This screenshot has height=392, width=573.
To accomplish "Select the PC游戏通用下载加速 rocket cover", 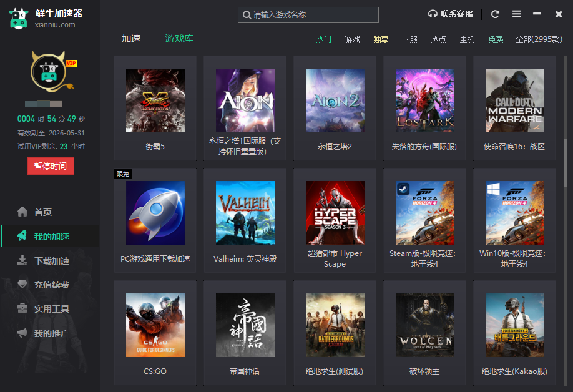I will (155, 213).
